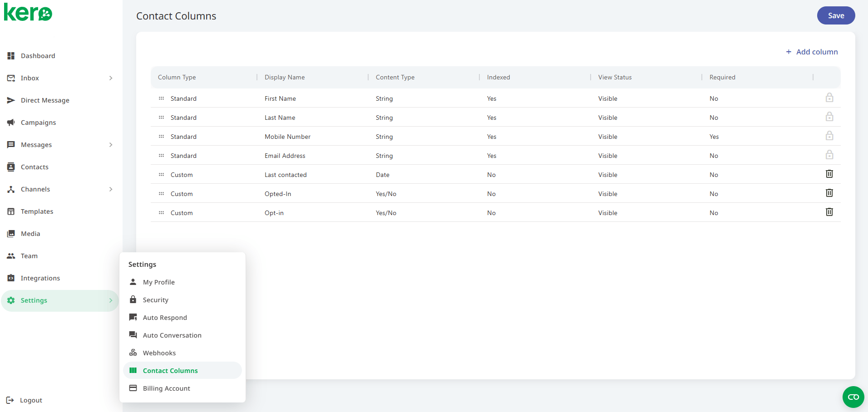Open Webhooks settings

point(182,353)
